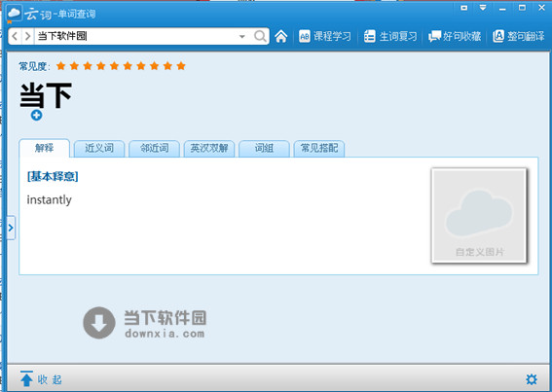Viewport: 552px width, 392px height.
Task: Click the search input field
Action: pyautogui.click(x=135, y=36)
